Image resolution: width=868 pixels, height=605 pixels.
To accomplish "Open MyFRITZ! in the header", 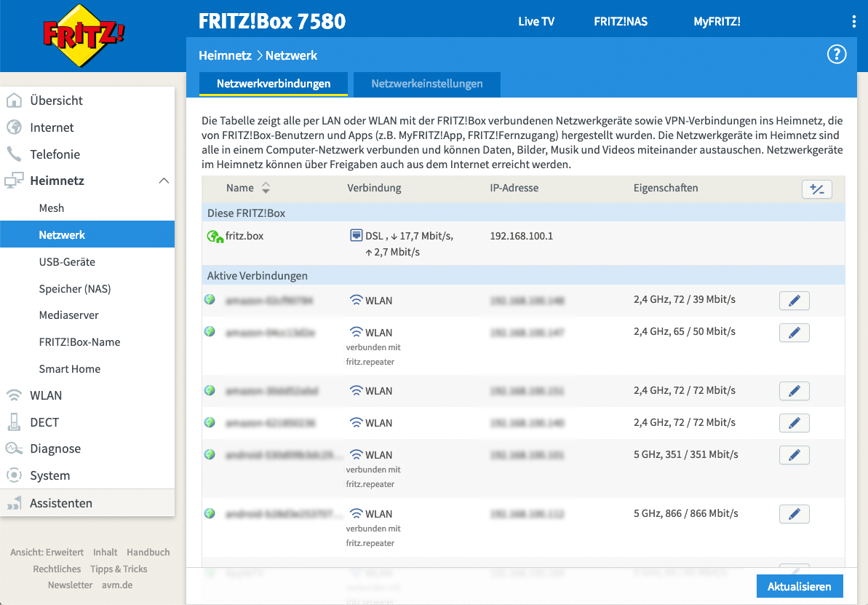I will (x=717, y=22).
